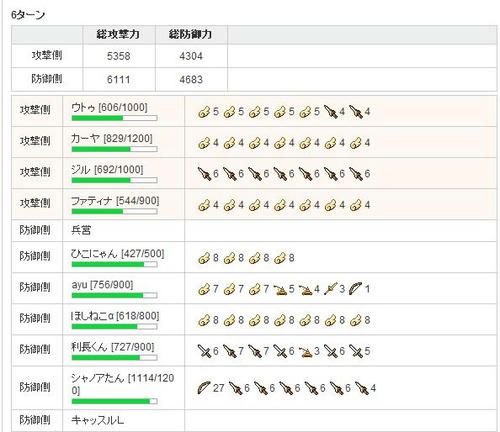Click the 総攻撃力 column header
The width and height of the screenshot is (500, 432).
coord(119,34)
